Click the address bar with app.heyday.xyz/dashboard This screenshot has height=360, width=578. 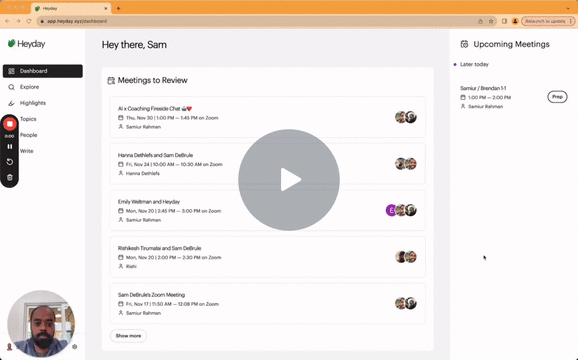click(258, 21)
